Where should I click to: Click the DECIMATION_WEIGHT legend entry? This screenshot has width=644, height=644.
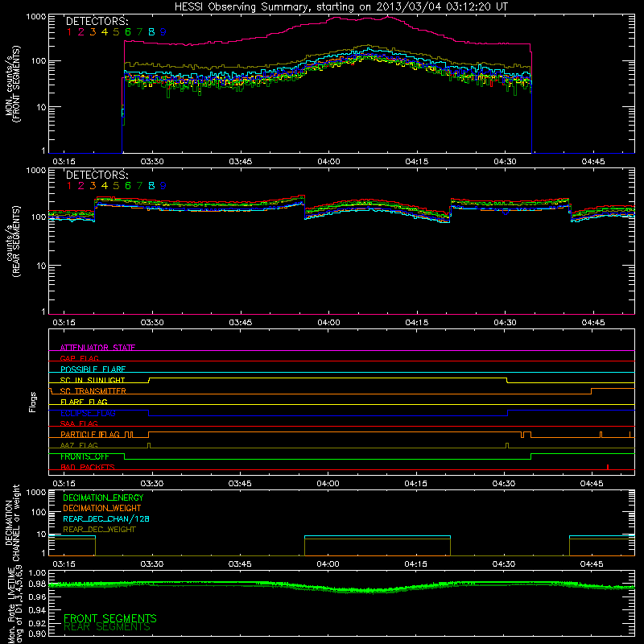102,509
